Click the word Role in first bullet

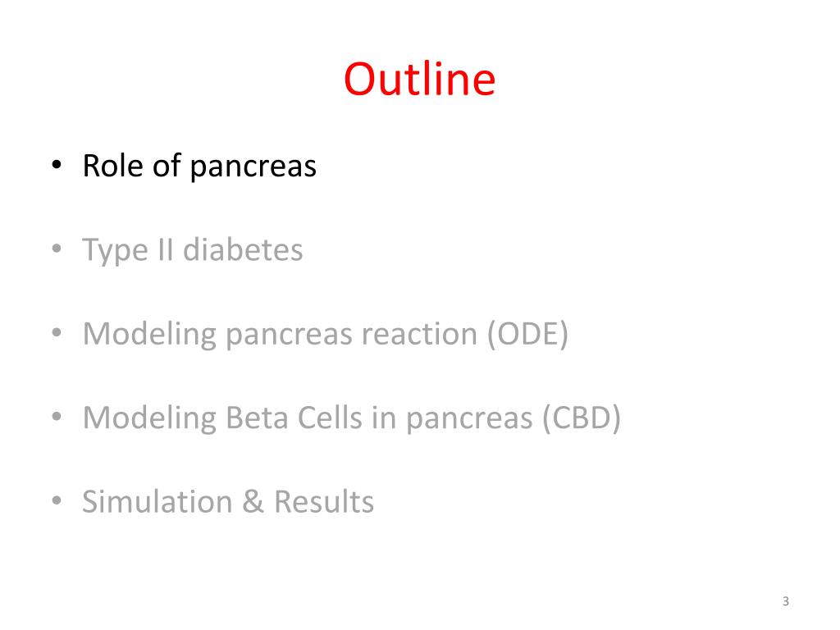[x=113, y=166]
